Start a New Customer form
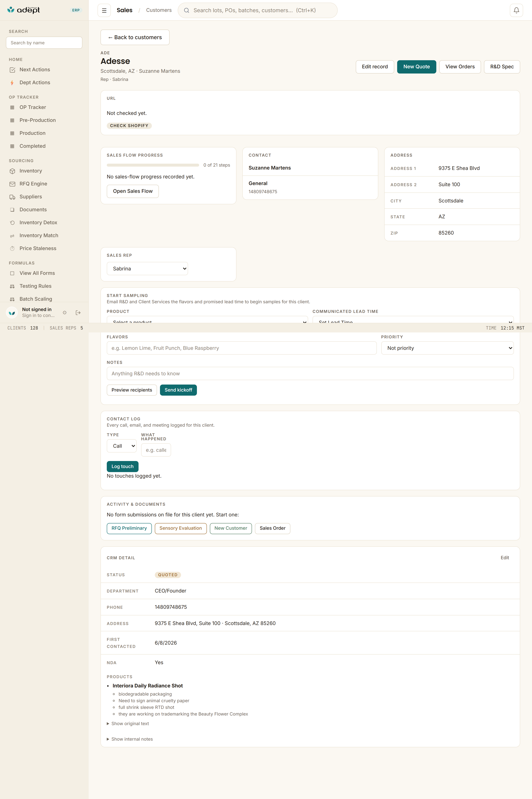532x799 pixels. [x=231, y=528]
